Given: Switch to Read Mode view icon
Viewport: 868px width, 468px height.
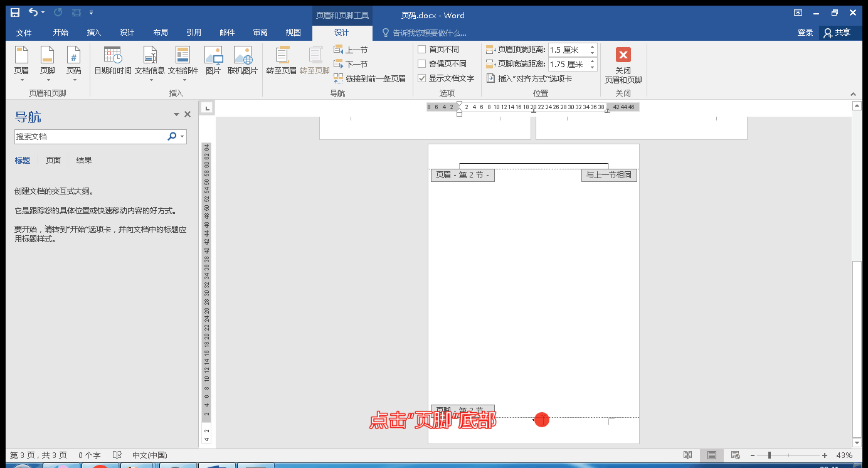Looking at the screenshot, I should click(x=688, y=455).
